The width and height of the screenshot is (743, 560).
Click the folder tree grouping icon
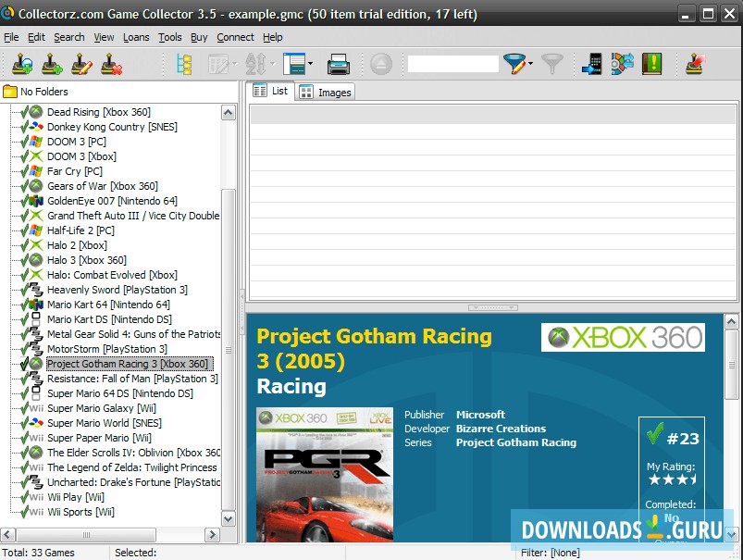click(184, 64)
